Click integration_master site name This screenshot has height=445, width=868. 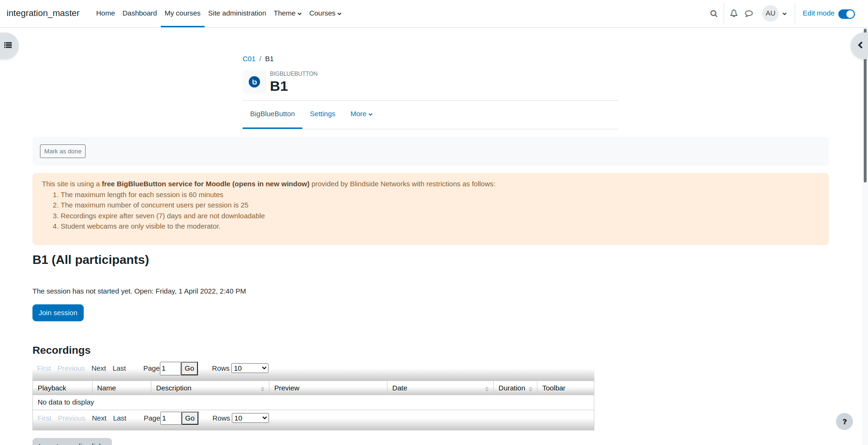coord(43,13)
